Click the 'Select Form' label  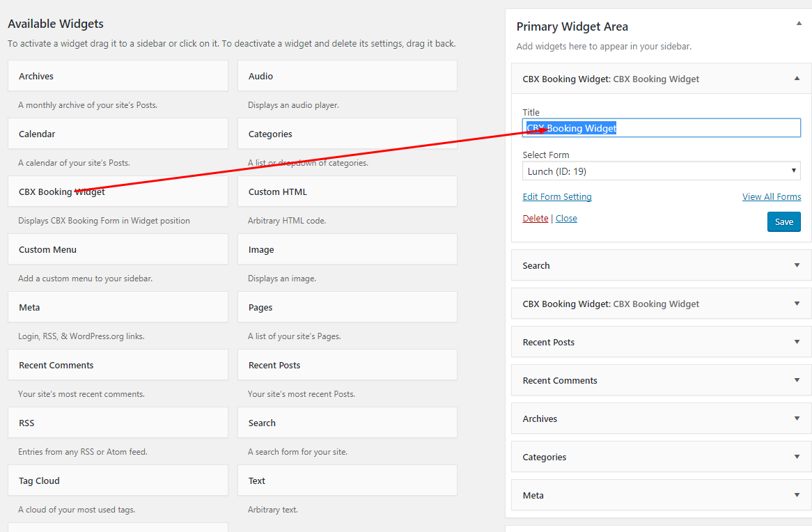[546, 155]
